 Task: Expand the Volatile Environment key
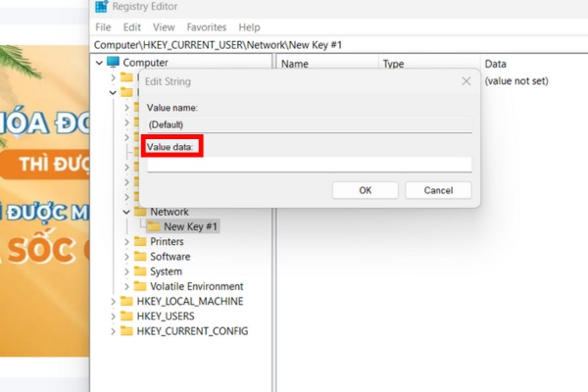tap(126, 287)
